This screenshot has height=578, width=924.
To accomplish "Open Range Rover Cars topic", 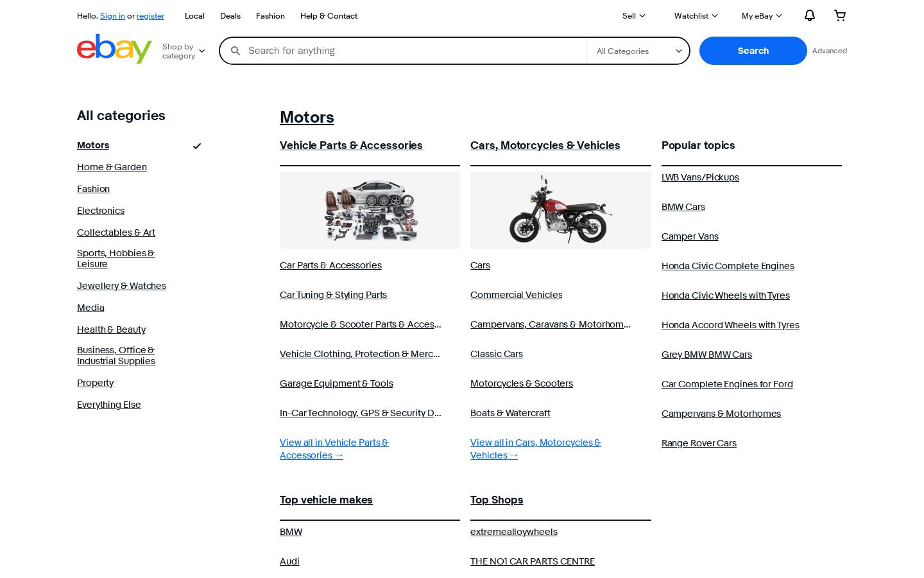I will 699,443.
